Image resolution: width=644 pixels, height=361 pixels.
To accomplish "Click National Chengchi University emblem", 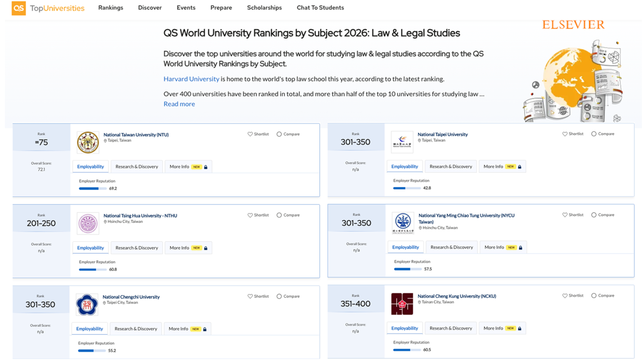I will 87,305.
